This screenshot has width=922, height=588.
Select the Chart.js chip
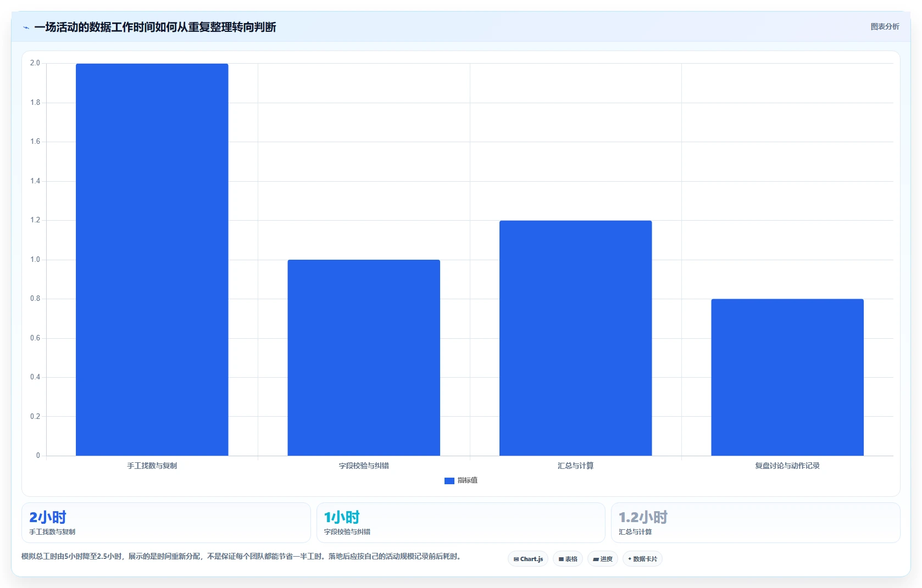tap(528, 559)
